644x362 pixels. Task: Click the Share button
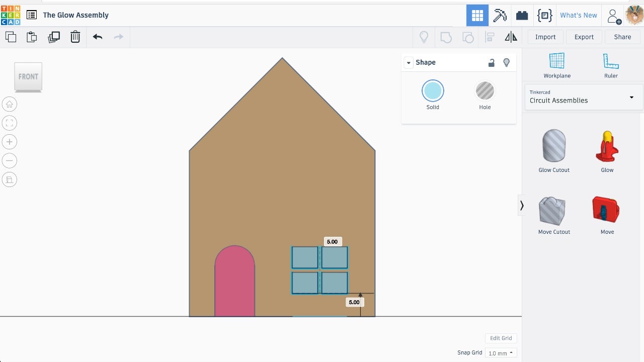coord(622,37)
